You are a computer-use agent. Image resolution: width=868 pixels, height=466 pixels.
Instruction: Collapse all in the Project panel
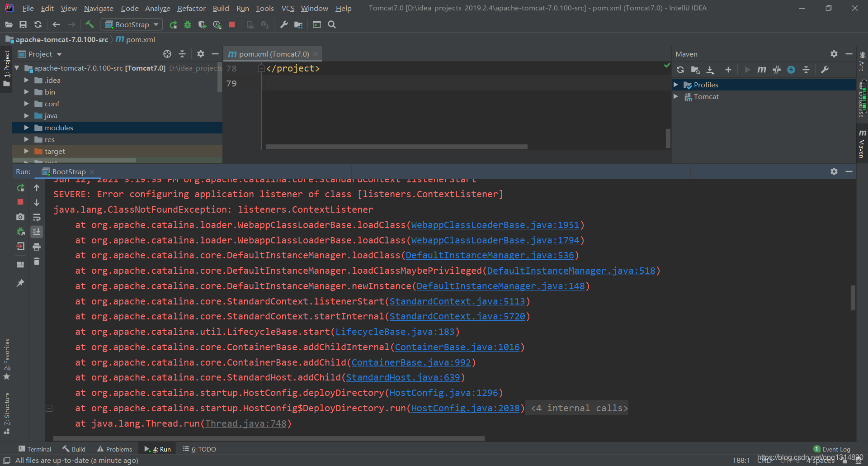pos(182,54)
